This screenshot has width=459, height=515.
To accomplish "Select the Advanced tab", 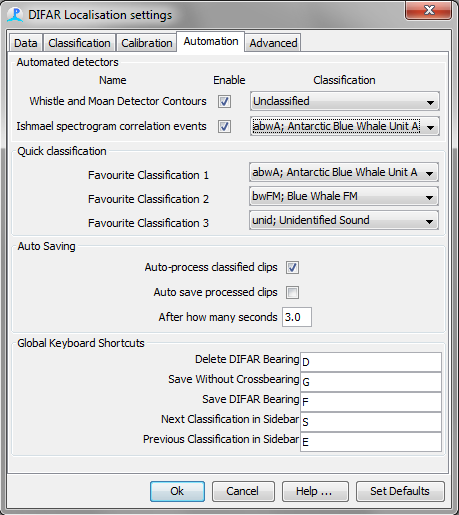I will click(x=273, y=43).
